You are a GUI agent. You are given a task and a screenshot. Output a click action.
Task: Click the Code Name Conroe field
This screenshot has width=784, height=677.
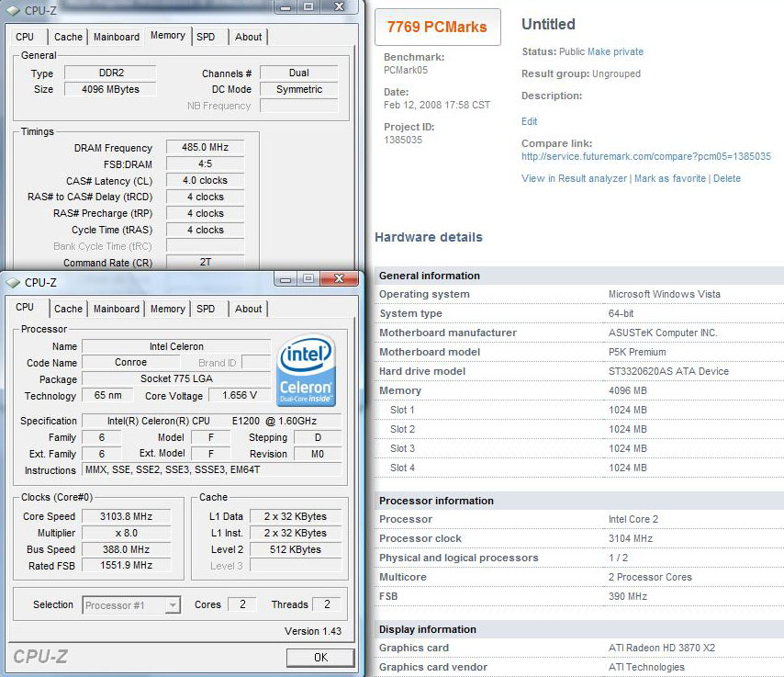[x=130, y=362]
